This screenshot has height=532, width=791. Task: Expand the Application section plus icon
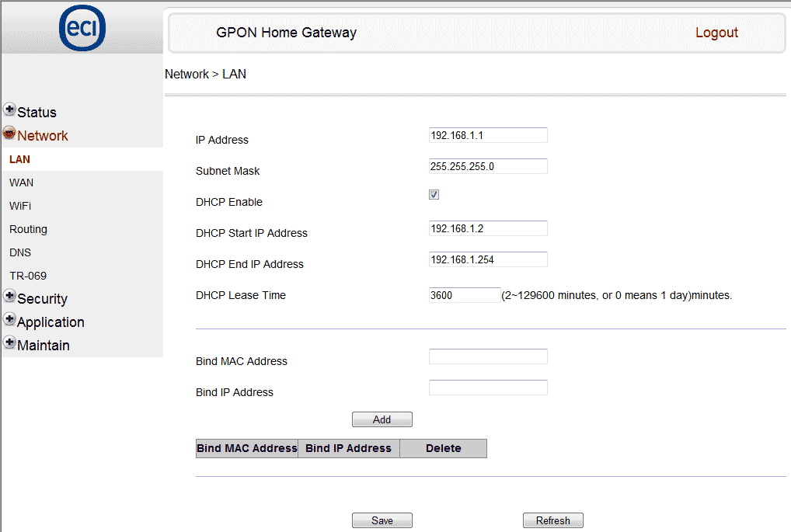9,319
